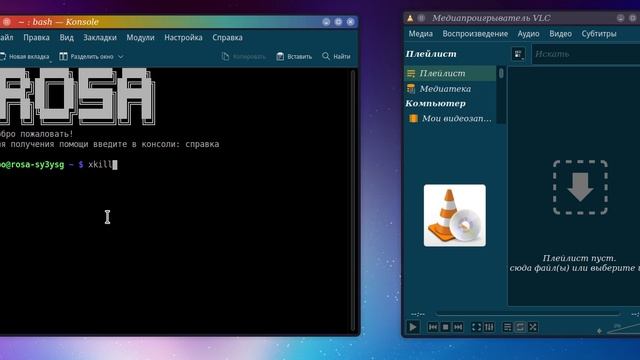This screenshot has width=640, height=360.
Task: Click the Вставить button in Konsole toolbar
Action: coord(294,56)
